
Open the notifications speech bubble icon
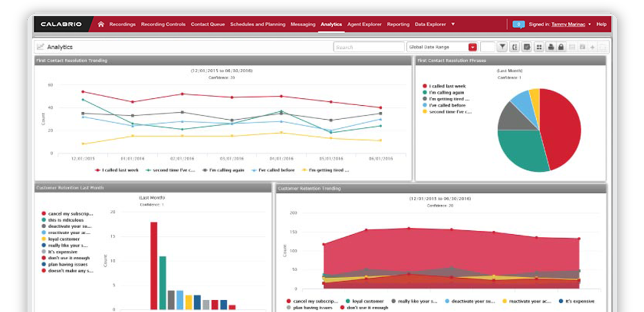(x=518, y=24)
